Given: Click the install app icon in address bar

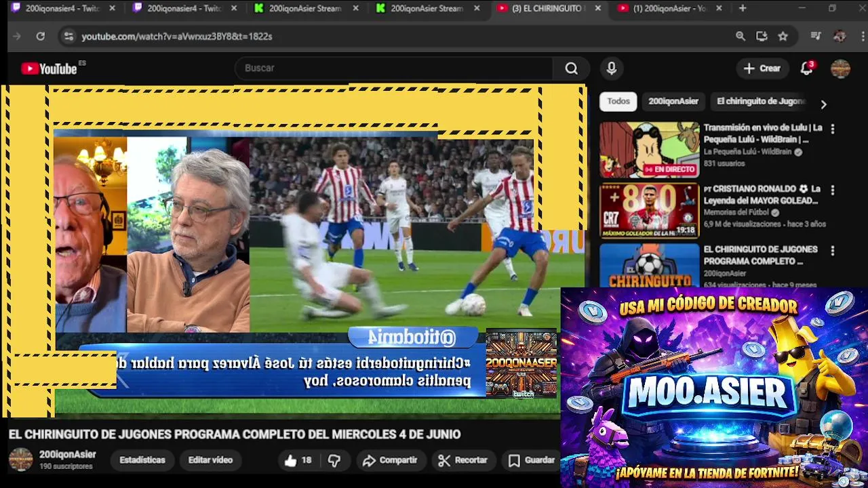Looking at the screenshot, I should tap(762, 37).
